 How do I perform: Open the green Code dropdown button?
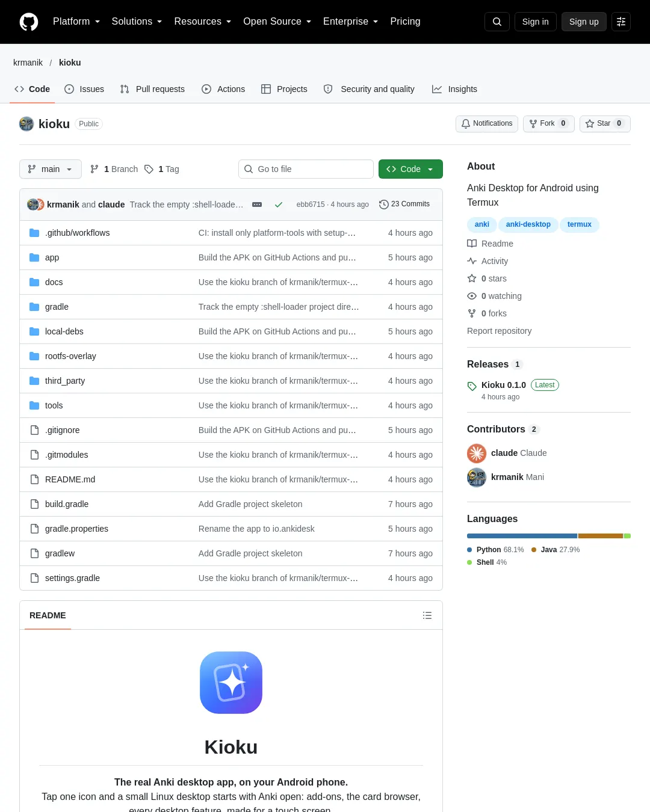(410, 169)
